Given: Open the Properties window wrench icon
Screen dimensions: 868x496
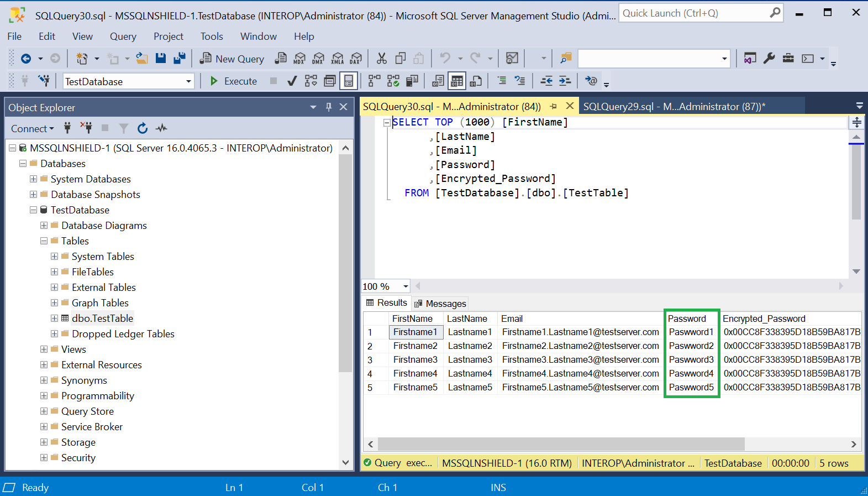Looking at the screenshot, I should click(x=769, y=58).
